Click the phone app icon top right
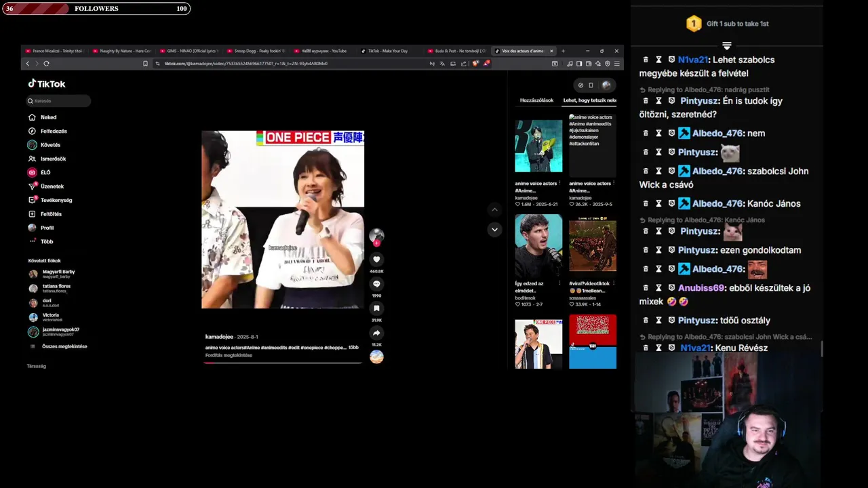 click(x=591, y=85)
